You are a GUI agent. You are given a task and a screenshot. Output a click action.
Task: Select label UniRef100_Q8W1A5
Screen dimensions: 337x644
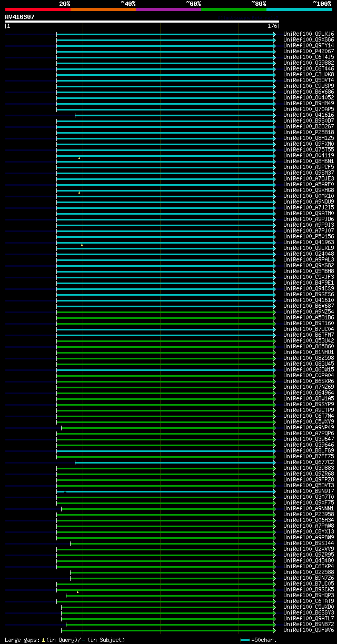(x=309, y=398)
